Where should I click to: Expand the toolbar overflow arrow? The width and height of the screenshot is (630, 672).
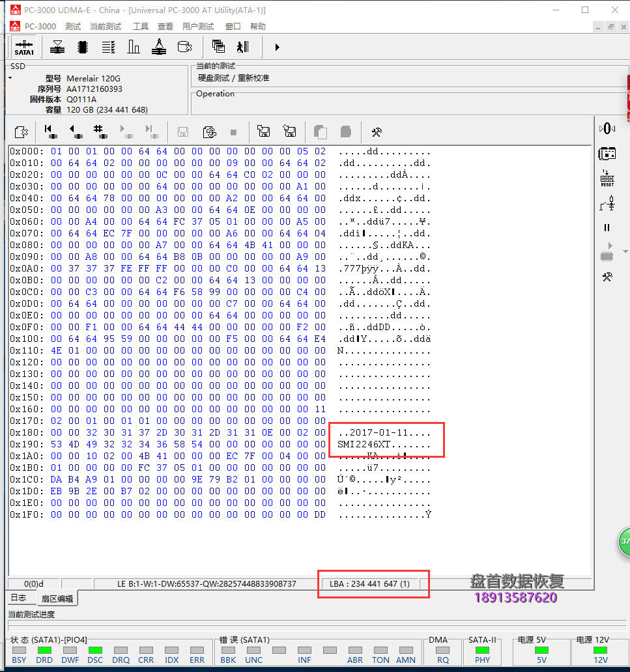(277, 47)
